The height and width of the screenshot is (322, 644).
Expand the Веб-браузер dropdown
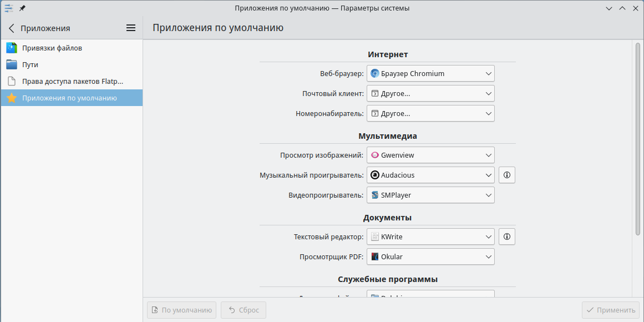point(430,74)
